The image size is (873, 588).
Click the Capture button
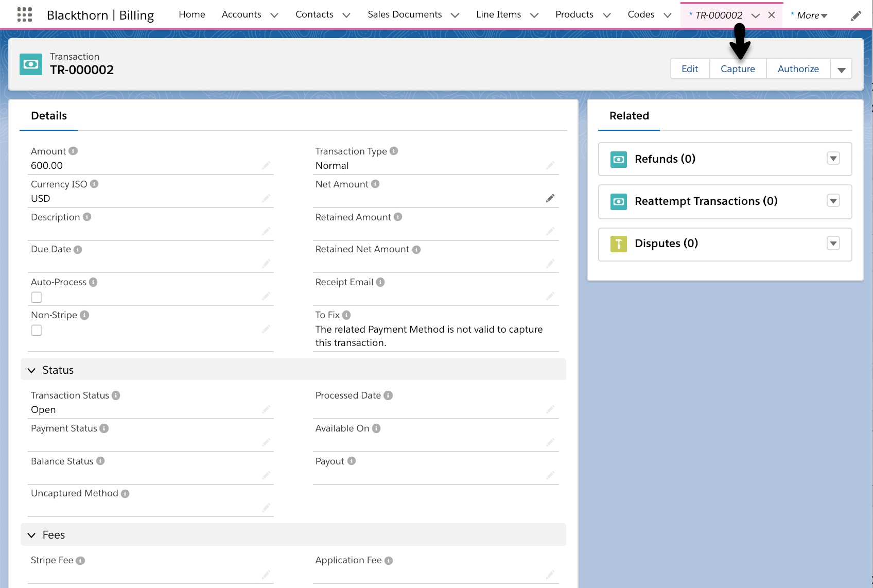point(738,69)
